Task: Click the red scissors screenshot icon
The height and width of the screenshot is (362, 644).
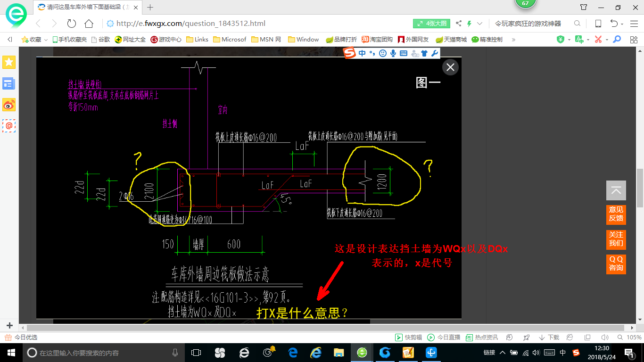Action: (598, 40)
